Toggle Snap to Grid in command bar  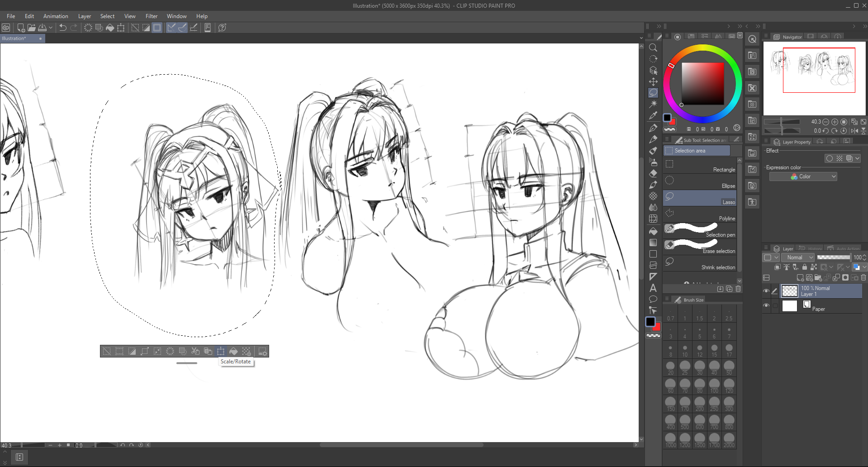pos(194,28)
